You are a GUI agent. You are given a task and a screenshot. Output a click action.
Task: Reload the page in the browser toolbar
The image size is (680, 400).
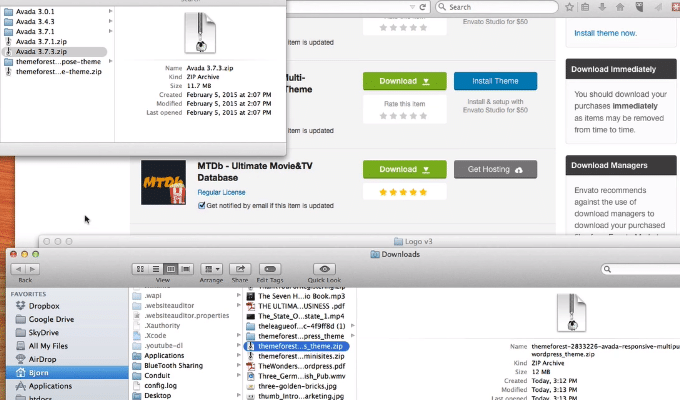coord(423,7)
